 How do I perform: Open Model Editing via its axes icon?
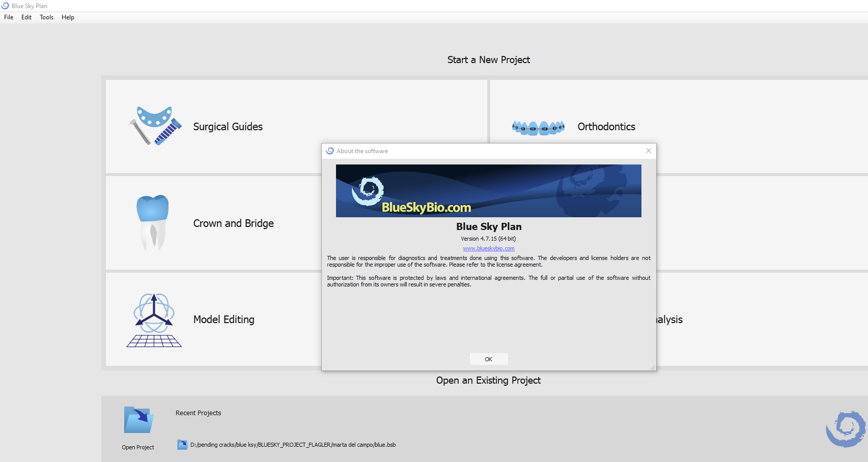point(154,320)
